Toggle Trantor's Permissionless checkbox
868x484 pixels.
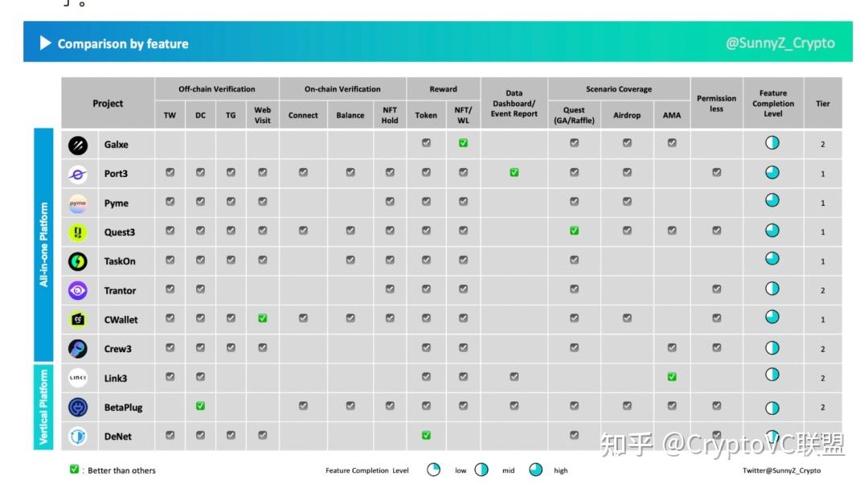(x=717, y=289)
